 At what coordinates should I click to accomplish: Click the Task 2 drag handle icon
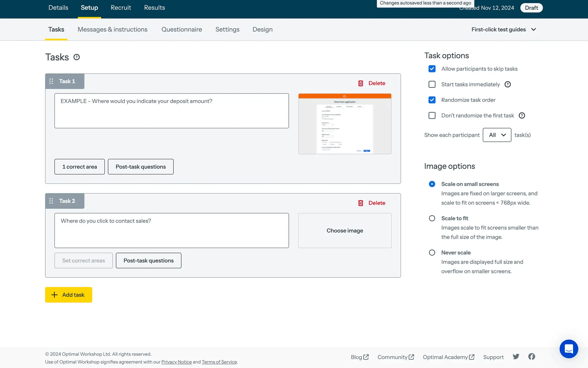51,201
